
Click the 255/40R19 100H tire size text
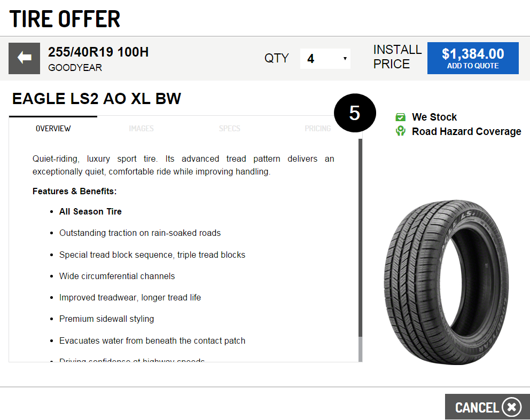[x=98, y=52]
